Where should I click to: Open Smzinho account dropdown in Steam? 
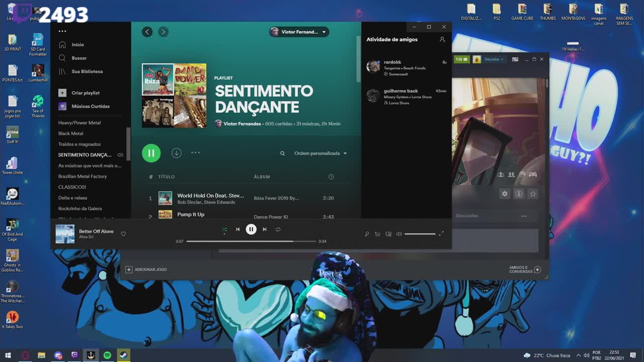click(494, 59)
